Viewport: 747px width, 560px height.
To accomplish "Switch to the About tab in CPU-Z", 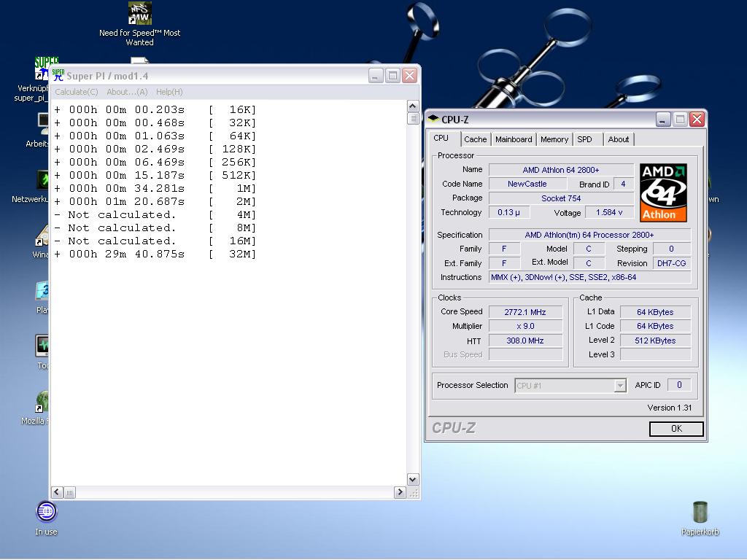I will point(619,139).
